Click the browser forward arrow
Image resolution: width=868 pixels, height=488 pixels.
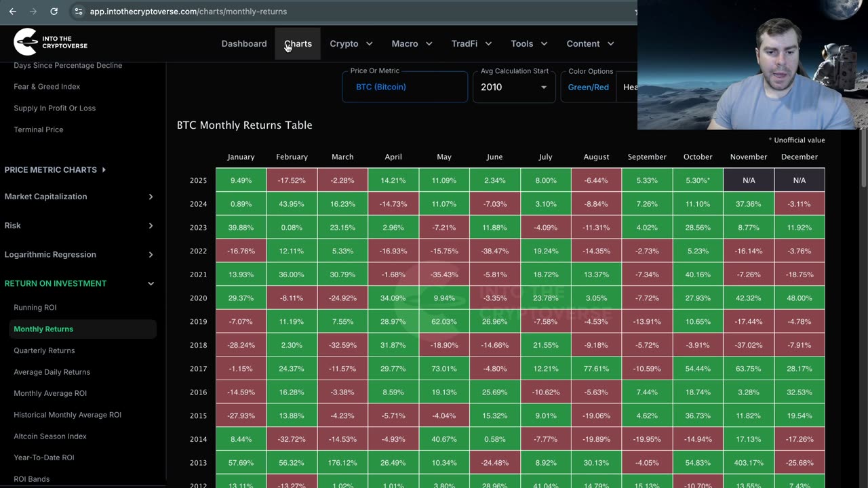33,12
